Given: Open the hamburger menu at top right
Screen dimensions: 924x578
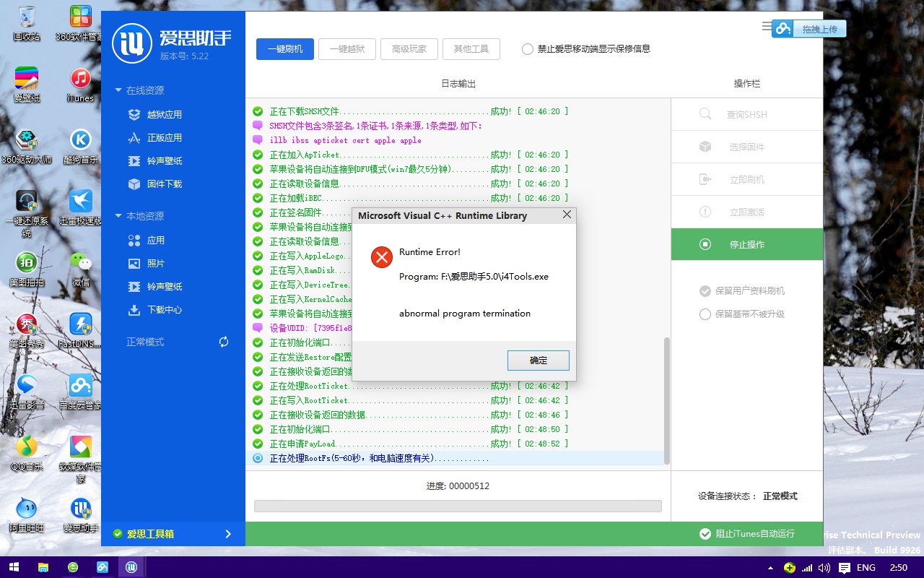Looking at the screenshot, I should (x=766, y=26).
